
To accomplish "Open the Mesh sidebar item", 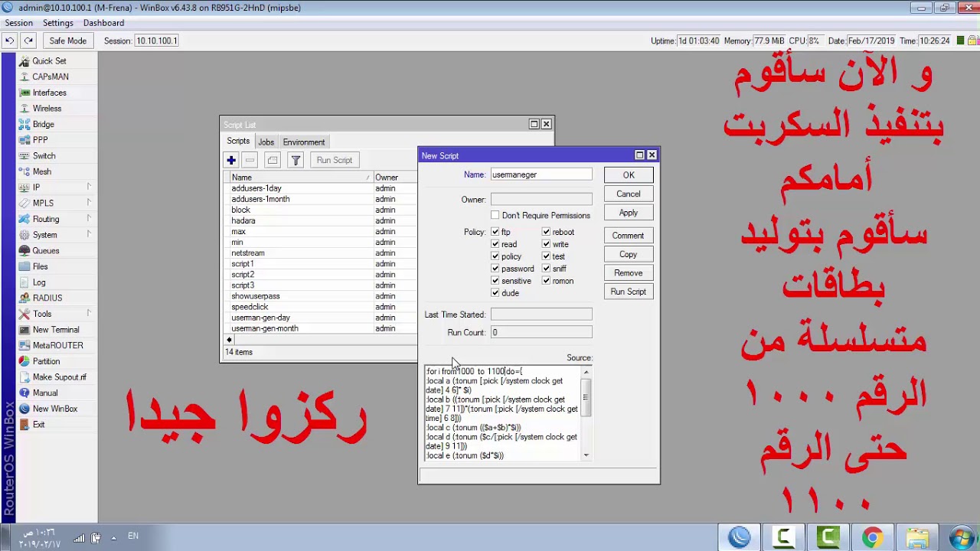I will (41, 171).
